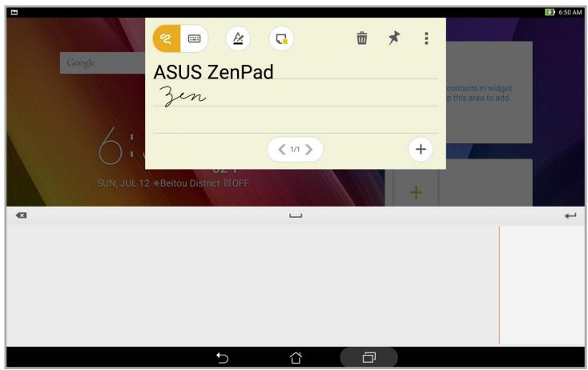
Task: Tap the plus tile on home screen
Action: click(x=416, y=192)
